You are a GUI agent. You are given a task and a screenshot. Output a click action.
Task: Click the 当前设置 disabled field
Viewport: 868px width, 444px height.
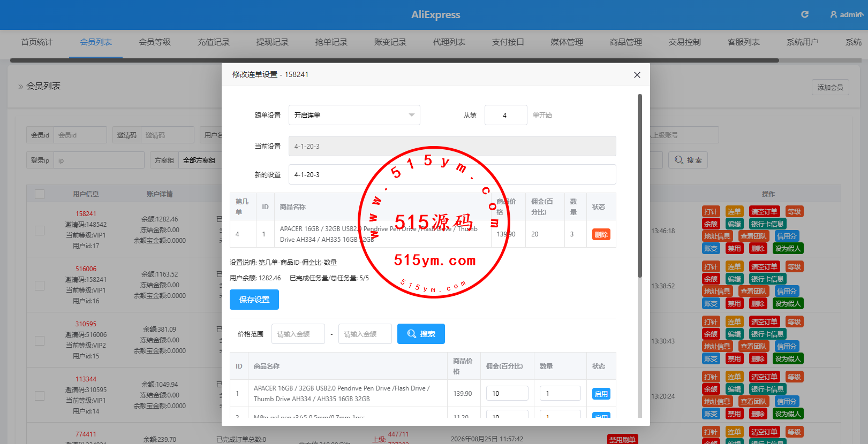(452, 146)
